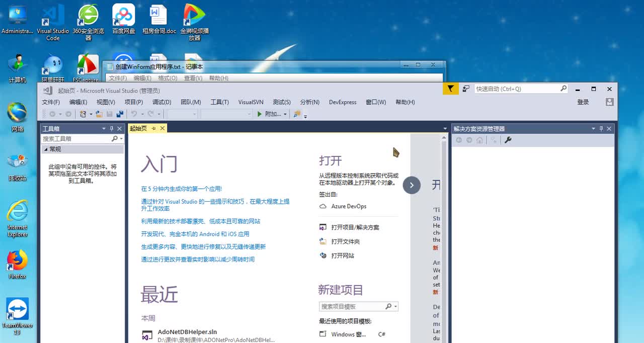Open Visual Studio Code desktop shortcut
This screenshot has width=644, height=343.
click(x=53, y=23)
